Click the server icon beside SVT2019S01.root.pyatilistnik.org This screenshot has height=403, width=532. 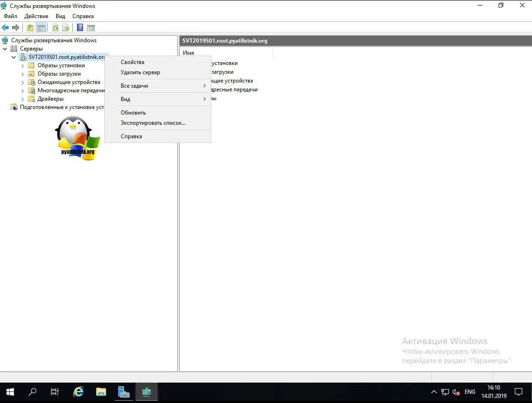[x=23, y=57]
